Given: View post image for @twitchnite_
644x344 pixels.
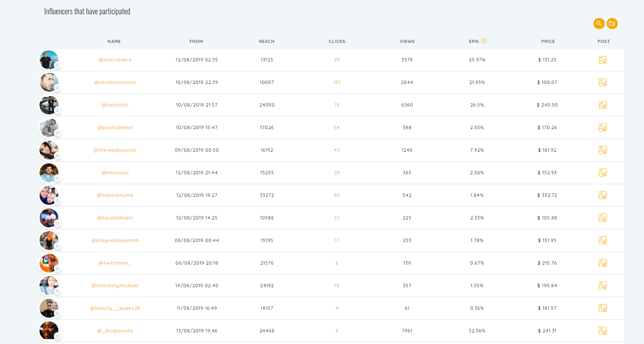Looking at the screenshot, I should tap(603, 263).
